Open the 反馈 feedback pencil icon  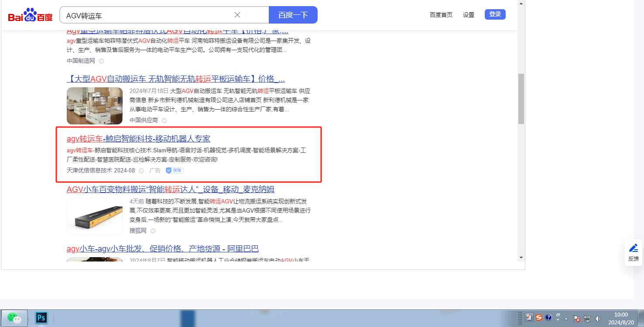point(634,248)
